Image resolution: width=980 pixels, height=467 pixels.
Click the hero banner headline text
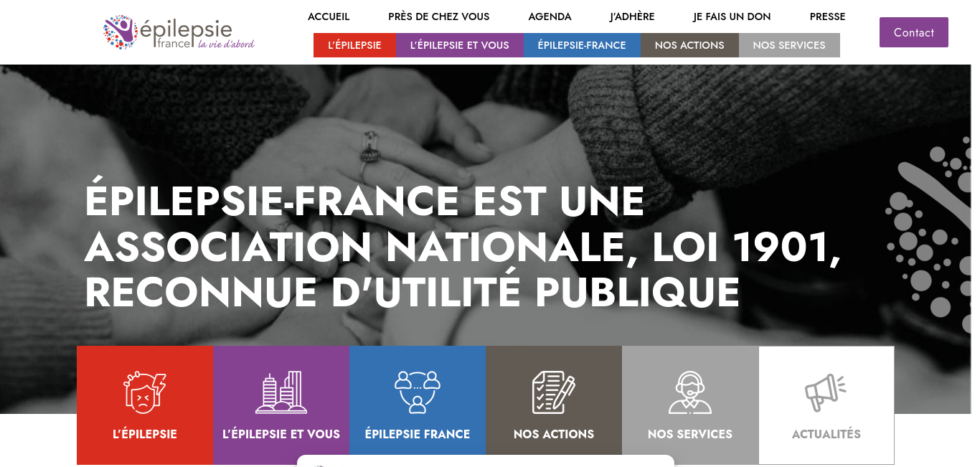[x=463, y=247]
